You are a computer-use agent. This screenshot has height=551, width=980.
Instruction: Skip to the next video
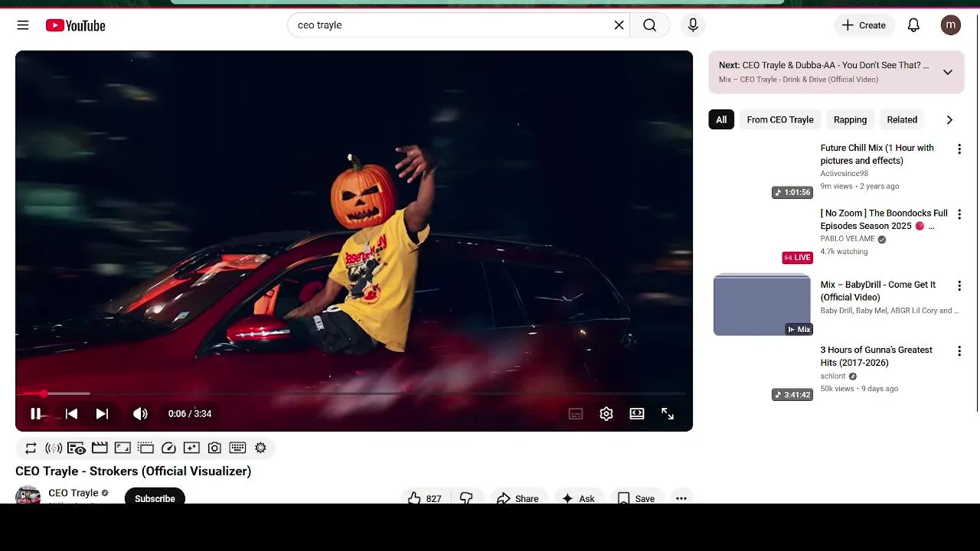click(x=102, y=414)
